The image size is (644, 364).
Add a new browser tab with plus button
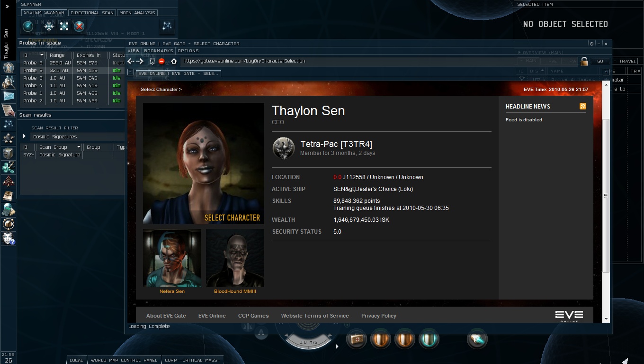tap(606, 72)
